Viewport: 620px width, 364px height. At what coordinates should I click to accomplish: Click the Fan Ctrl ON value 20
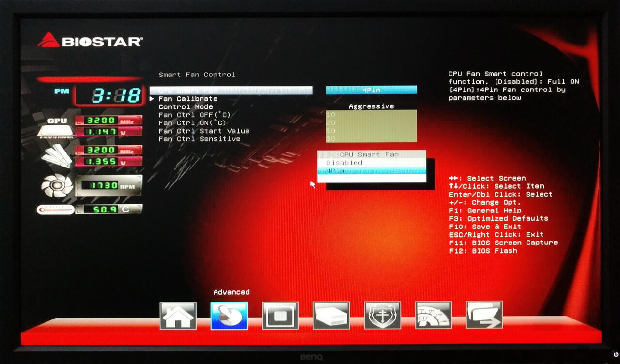[x=372, y=123]
